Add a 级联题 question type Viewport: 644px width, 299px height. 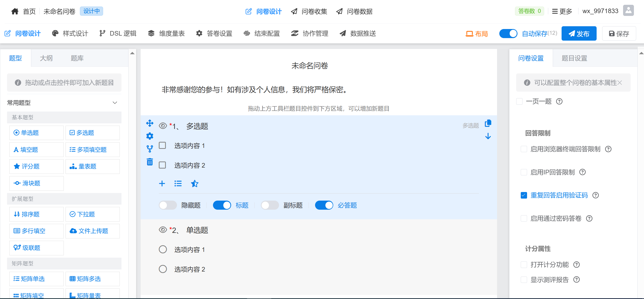pos(37,248)
